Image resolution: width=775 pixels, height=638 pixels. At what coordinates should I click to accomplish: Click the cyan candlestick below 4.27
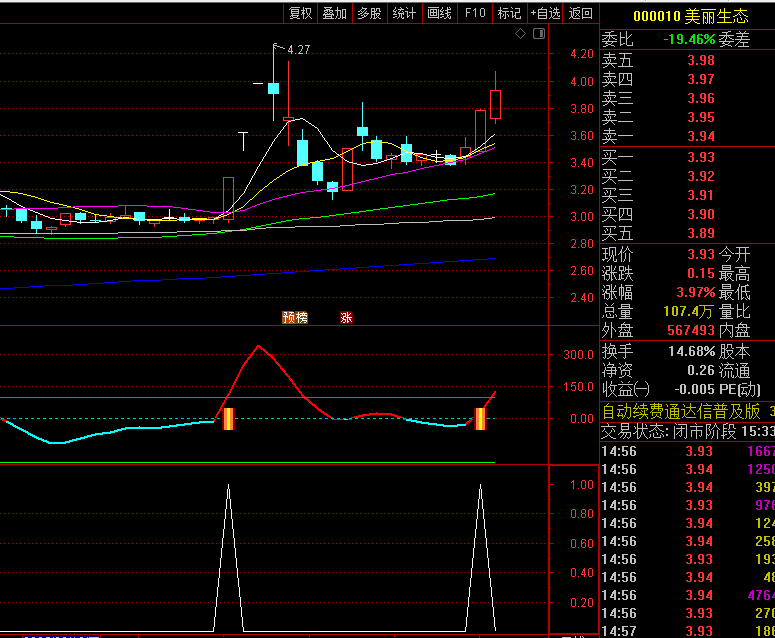pos(273,88)
